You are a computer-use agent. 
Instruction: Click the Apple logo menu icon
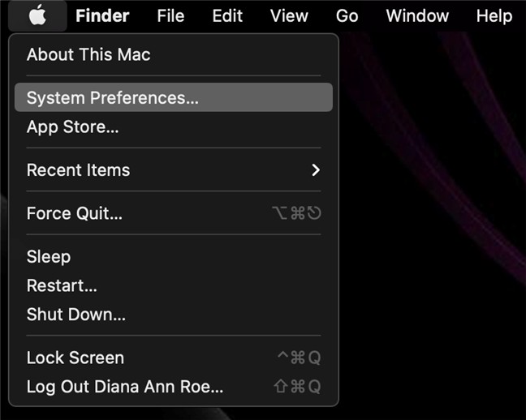pos(37,15)
